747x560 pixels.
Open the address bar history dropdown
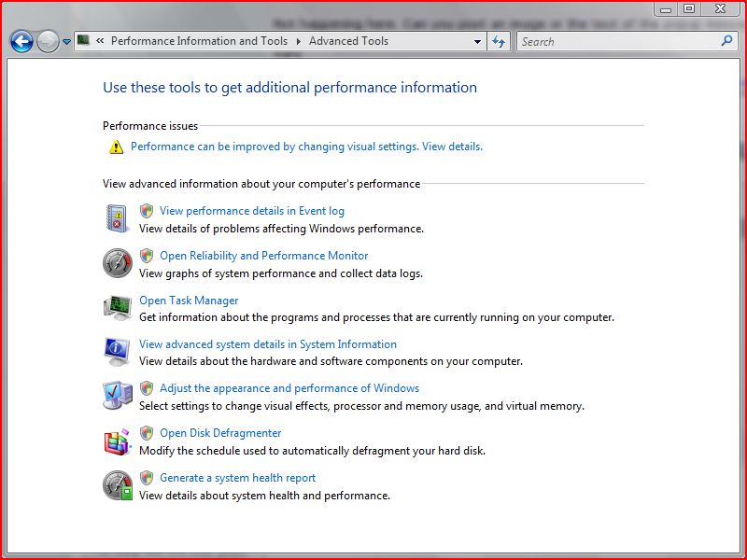click(x=477, y=41)
